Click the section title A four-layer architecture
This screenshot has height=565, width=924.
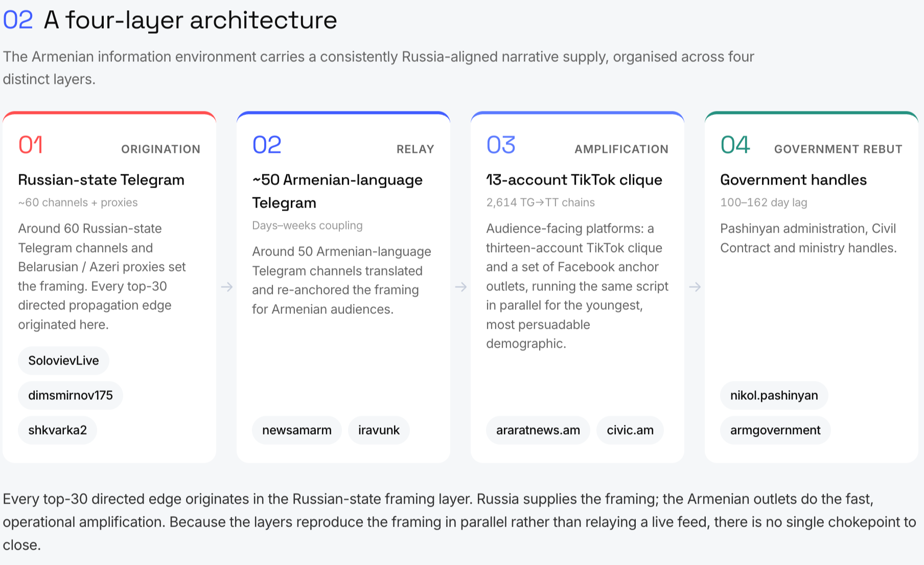[191, 20]
